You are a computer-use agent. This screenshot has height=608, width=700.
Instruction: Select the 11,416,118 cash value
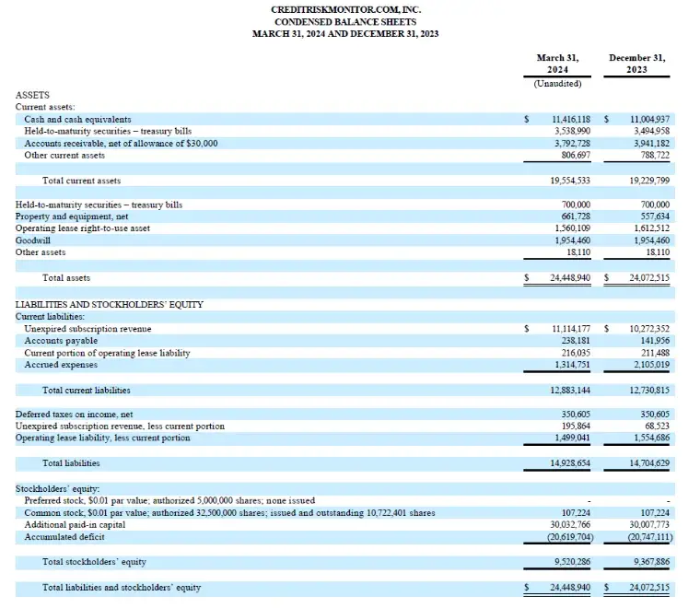click(571, 120)
